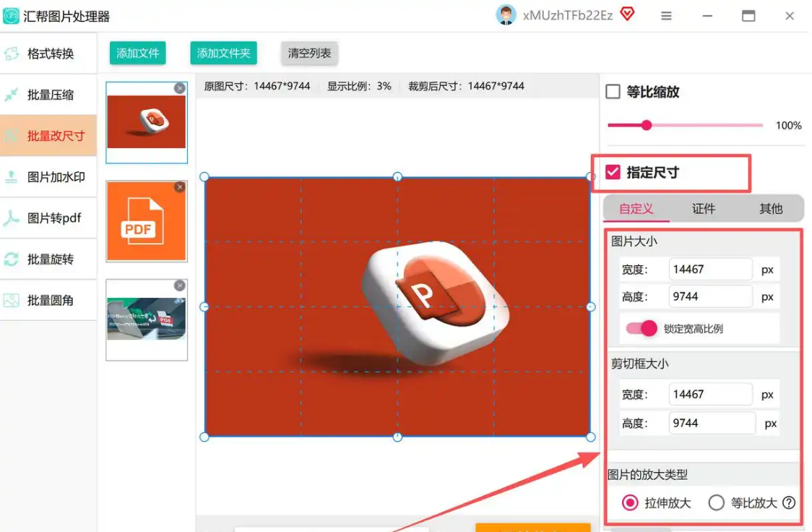
Task: Click the 添加文件 button
Action: (x=138, y=53)
